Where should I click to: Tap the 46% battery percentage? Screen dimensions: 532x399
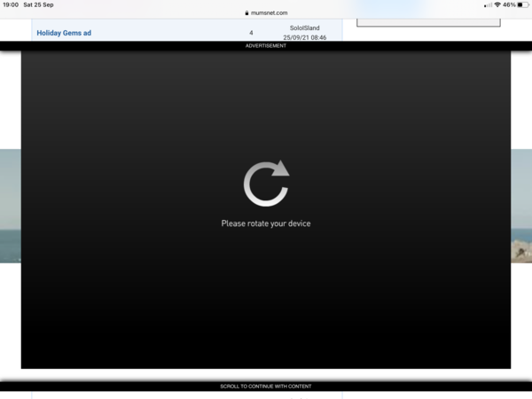click(x=509, y=4)
